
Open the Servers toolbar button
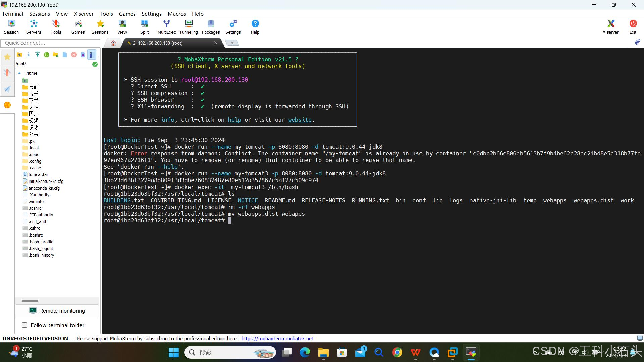pos(34,27)
